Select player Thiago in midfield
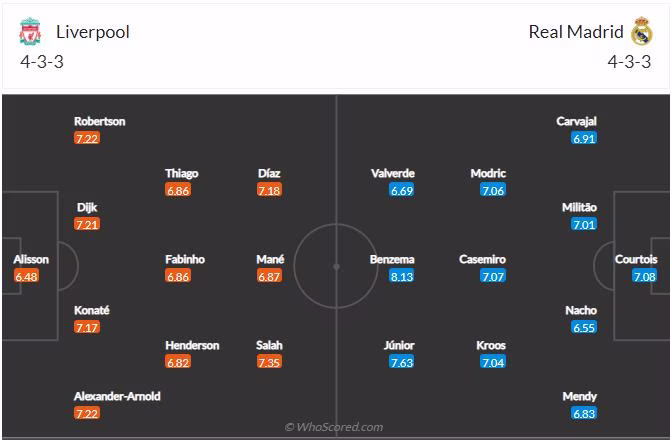The height and width of the screenshot is (440, 672). [182, 173]
